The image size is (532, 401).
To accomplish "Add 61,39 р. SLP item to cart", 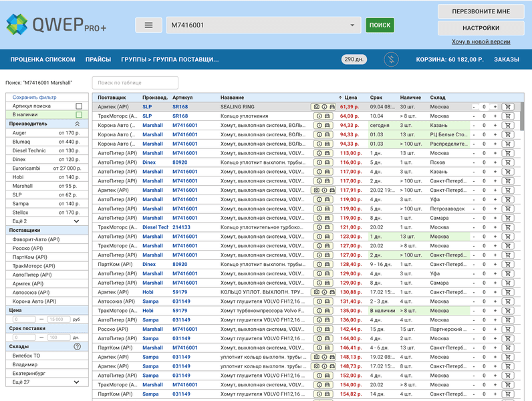I will pyautogui.click(x=507, y=106).
